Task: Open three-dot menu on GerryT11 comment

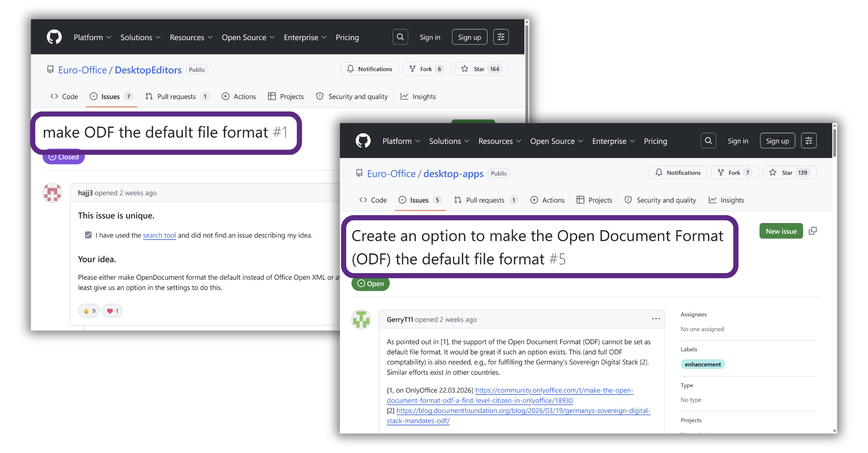Action: coord(656,319)
